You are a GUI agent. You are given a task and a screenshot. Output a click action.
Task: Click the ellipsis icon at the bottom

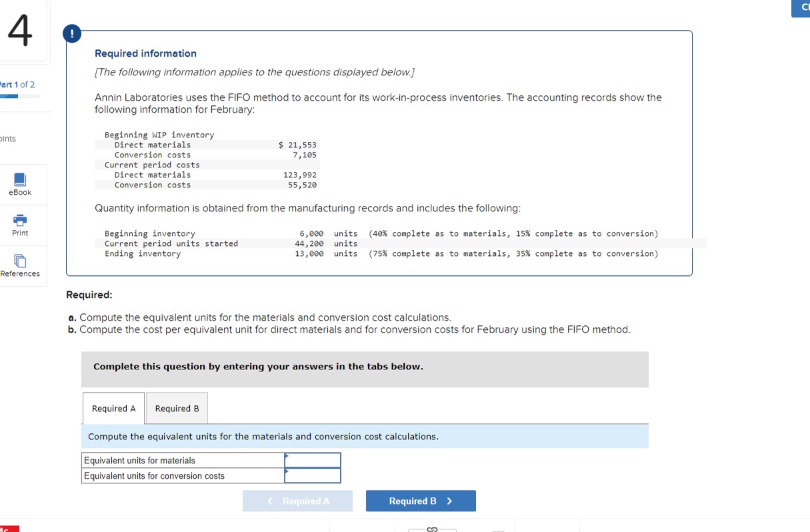pyautogui.click(x=496, y=530)
